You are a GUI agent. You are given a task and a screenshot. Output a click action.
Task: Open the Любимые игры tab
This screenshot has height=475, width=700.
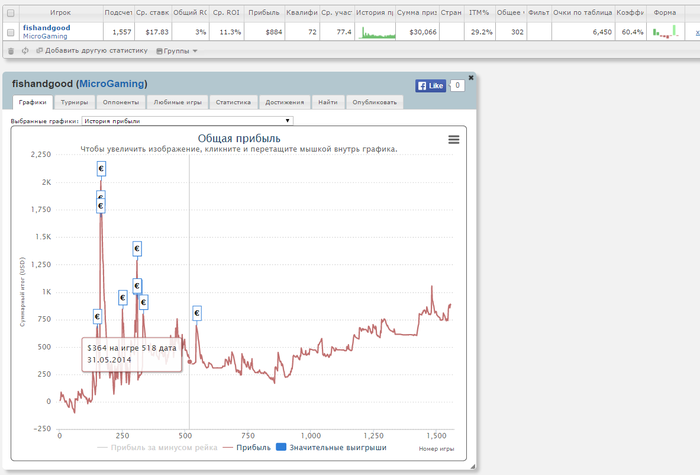click(178, 102)
